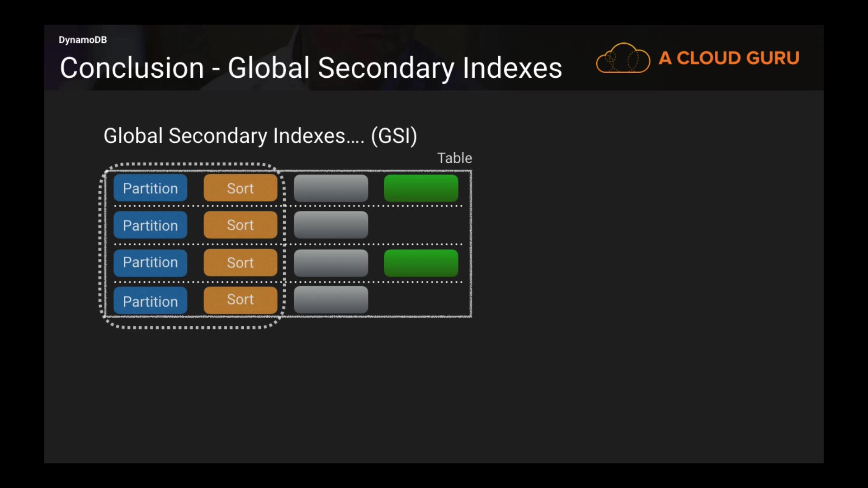Viewport: 868px width, 488px height.
Task: Click the second row Sort block
Action: click(x=240, y=225)
